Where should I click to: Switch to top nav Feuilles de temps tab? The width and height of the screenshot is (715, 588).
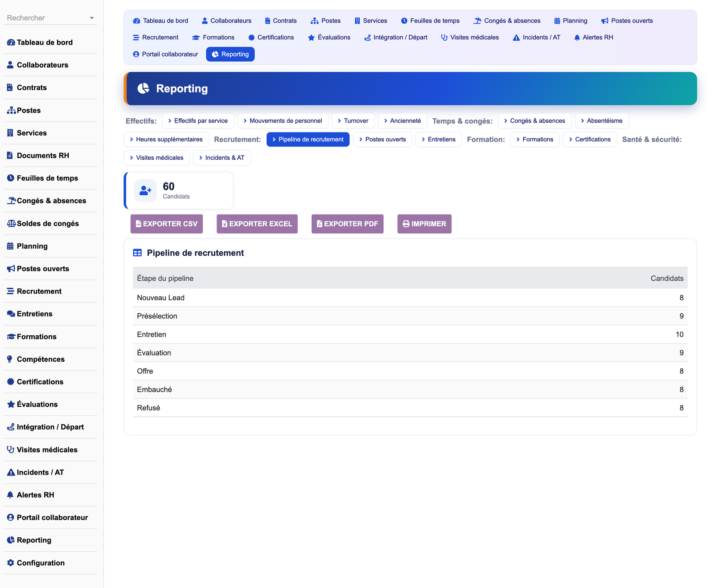pyautogui.click(x=430, y=21)
